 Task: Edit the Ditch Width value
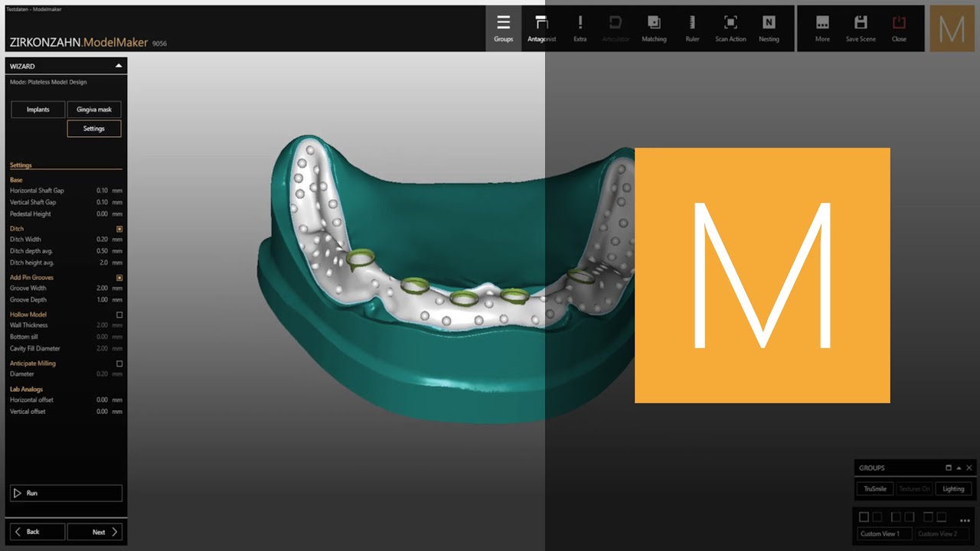[102, 240]
